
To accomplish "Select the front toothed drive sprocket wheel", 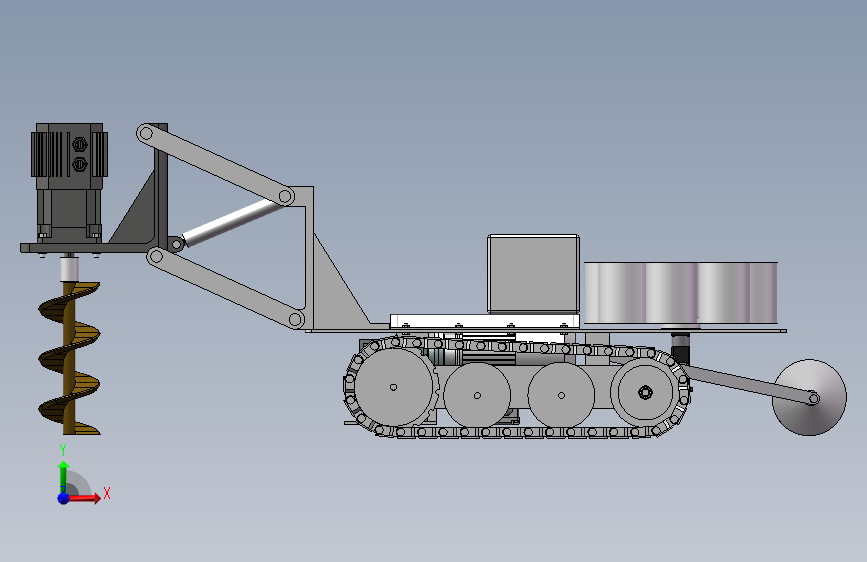I will (393, 387).
